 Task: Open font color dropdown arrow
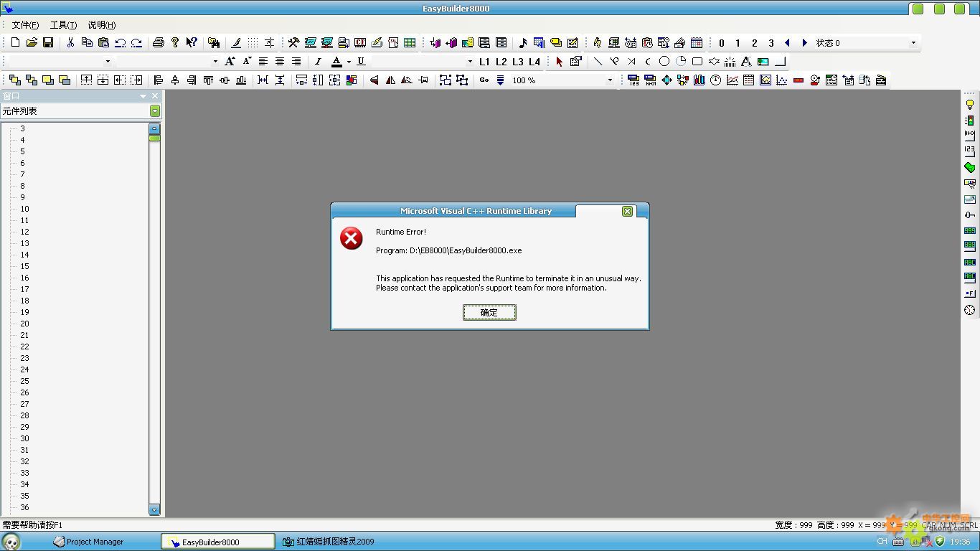click(349, 62)
